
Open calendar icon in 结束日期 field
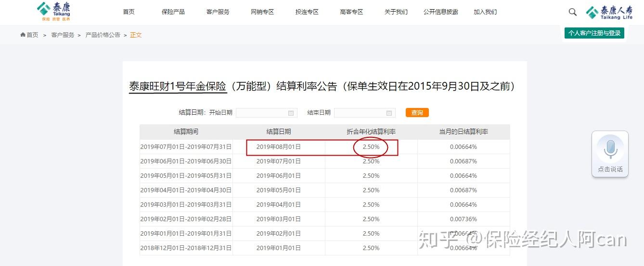click(x=389, y=113)
